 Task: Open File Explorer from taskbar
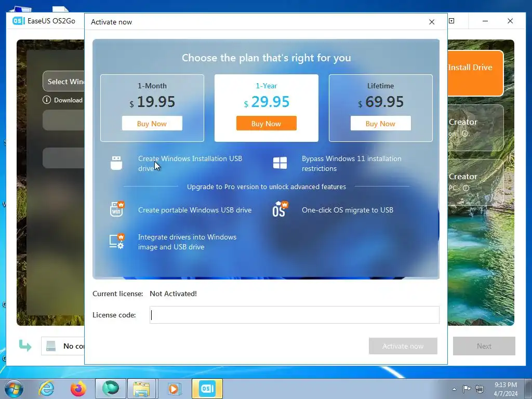tap(142, 389)
